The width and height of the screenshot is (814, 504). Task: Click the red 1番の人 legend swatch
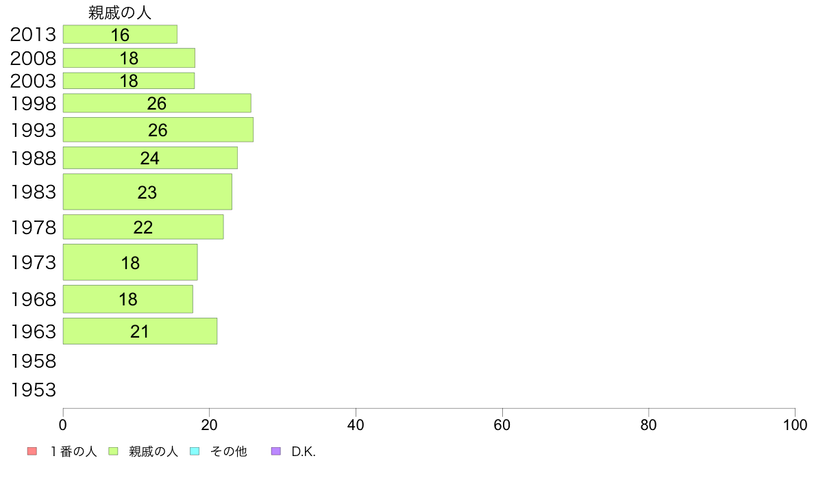[x=32, y=451]
